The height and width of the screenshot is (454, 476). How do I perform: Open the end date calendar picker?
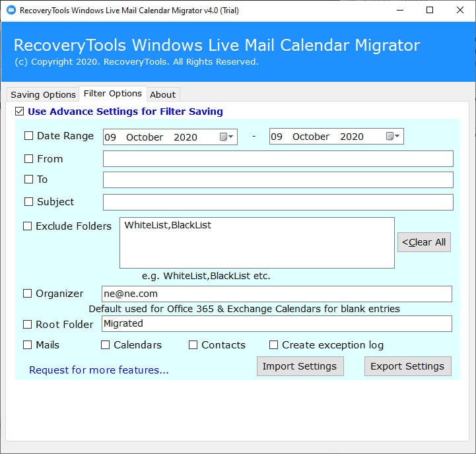[393, 136]
